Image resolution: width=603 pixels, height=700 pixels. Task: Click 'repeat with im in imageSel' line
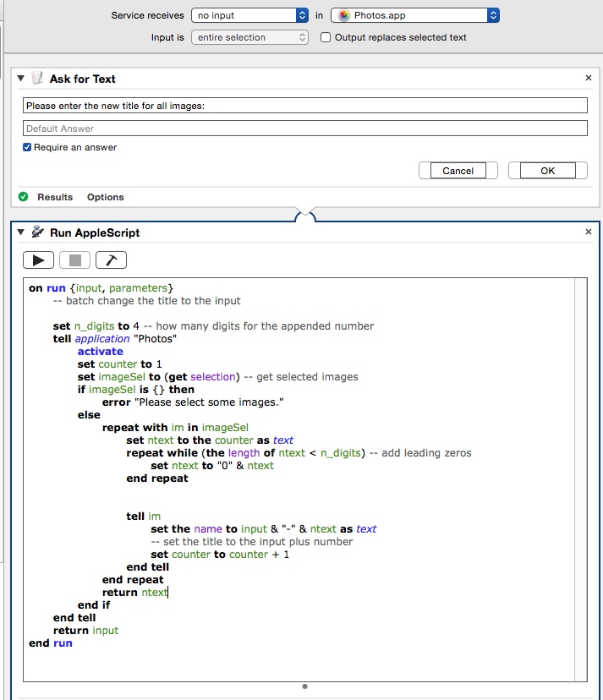[x=176, y=428]
